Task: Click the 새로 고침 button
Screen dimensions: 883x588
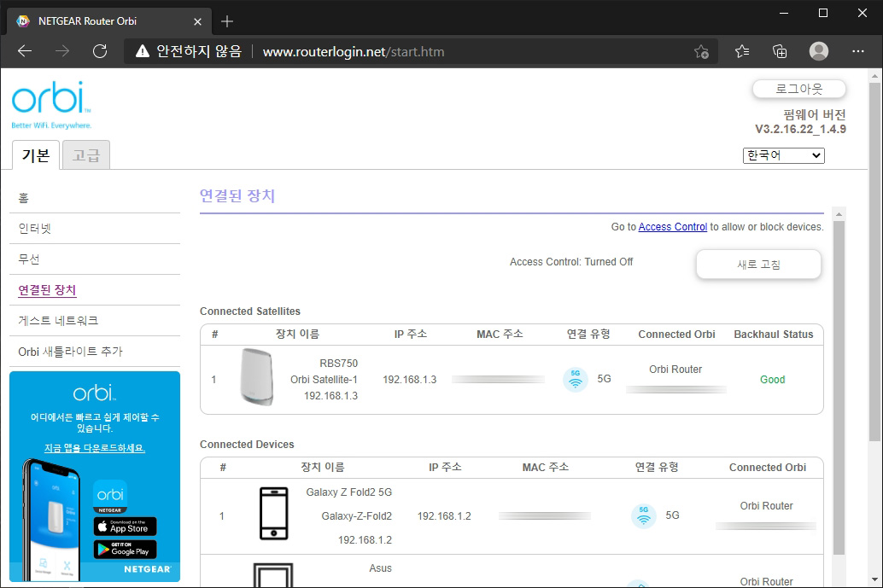Action: tap(758, 265)
